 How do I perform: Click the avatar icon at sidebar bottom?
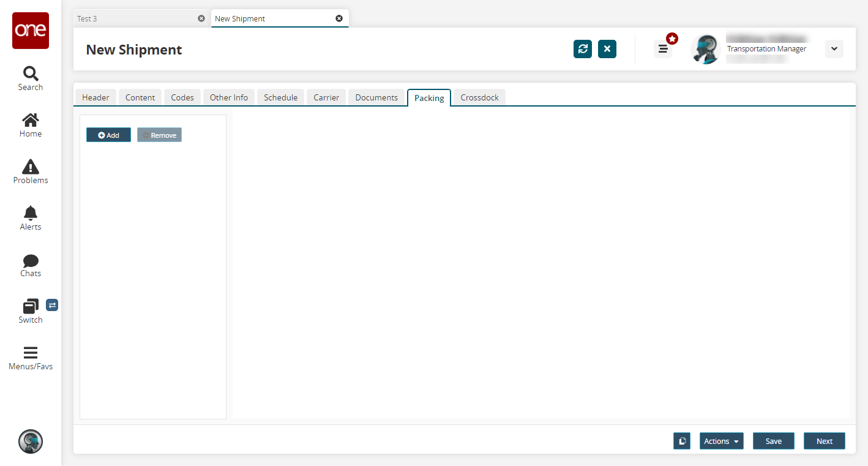[x=31, y=442]
